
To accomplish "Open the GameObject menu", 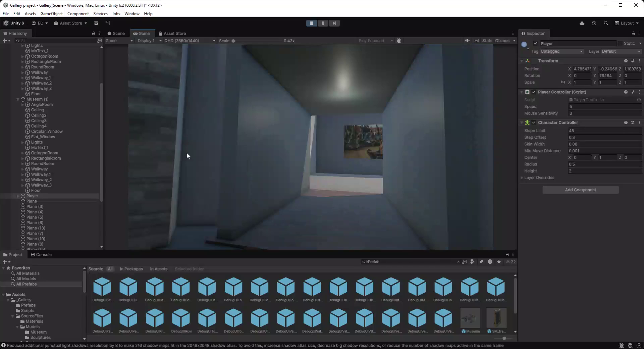I will click(x=51, y=14).
